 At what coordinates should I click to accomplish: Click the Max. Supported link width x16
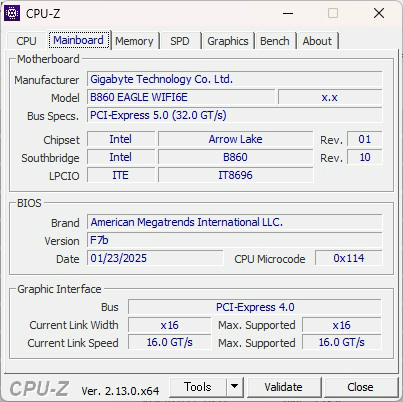pyautogui.click(x=342, y=325)
